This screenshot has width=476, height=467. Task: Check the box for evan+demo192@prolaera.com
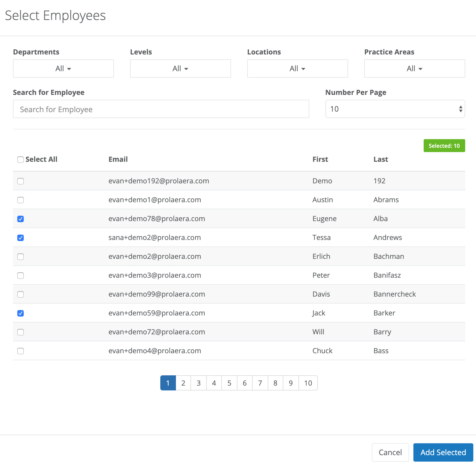pos(21,181)
